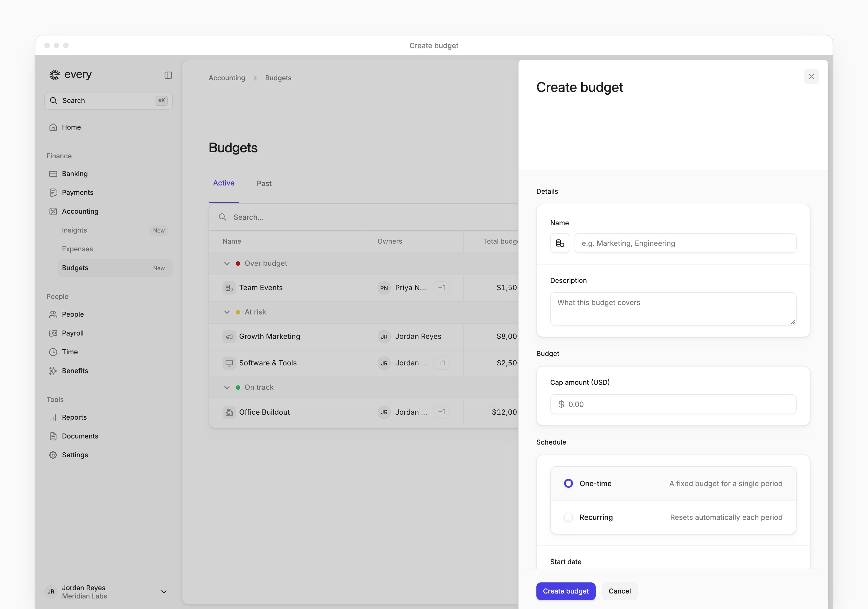Open Settings in sidebar
Viewport: 868px width, 609px height.
tap(108, 455)
